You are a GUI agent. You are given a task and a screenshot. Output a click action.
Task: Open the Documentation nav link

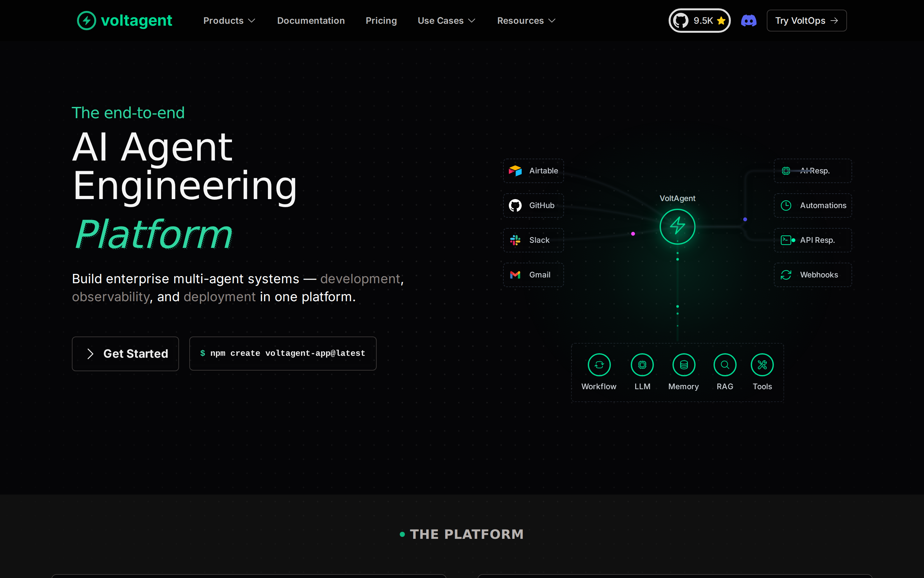[311, 21]
